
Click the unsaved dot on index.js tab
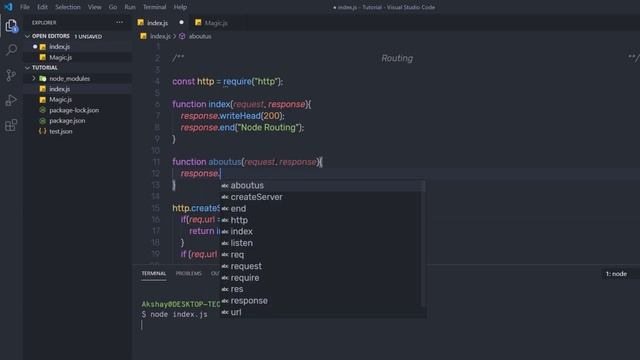[181, 22]
